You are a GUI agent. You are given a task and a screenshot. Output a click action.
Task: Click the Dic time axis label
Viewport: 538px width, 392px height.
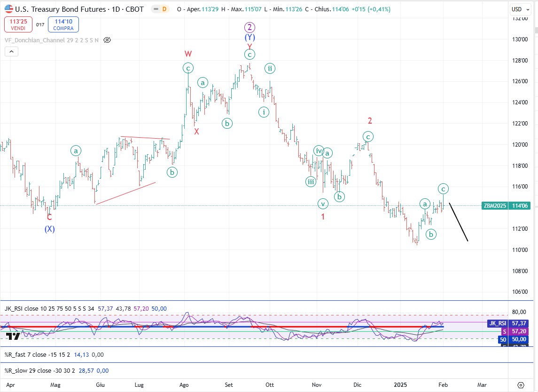click(x=357, y=385)
